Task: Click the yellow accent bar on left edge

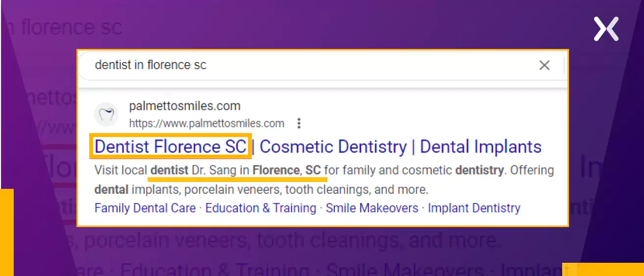Action: click(7, 232)
